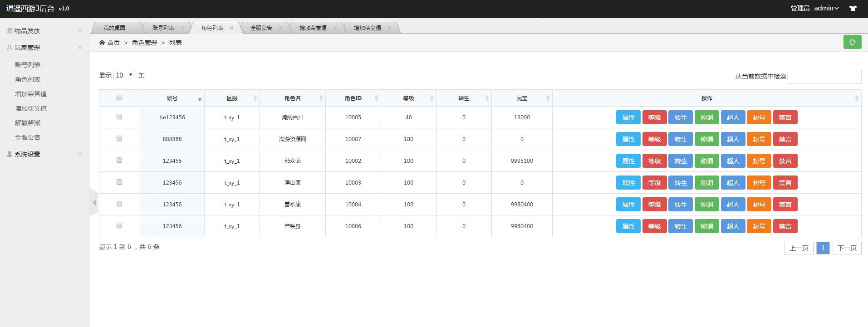868x327 pixels.
Task: Close the 全服公告 tab using X icon
Action: click(x=280, y=28)
